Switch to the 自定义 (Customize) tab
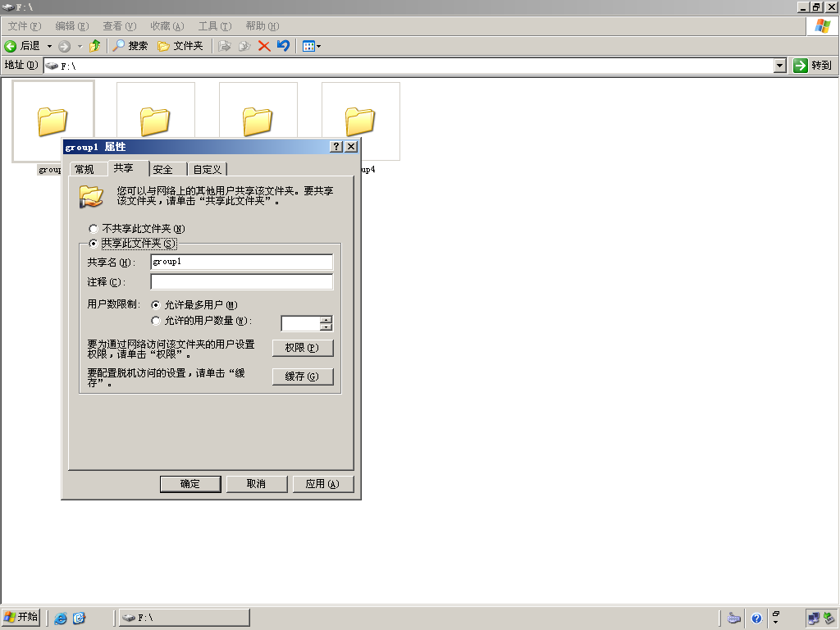840x630 pixels. (208, 169)
